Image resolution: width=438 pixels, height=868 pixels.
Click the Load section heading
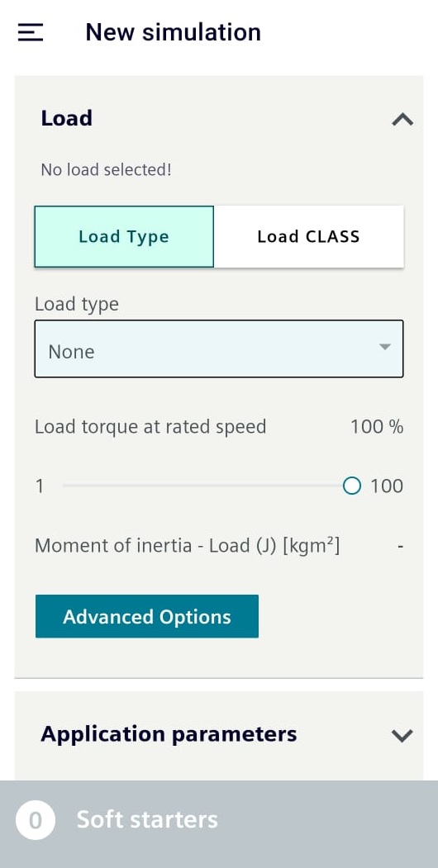click(x=66, y=118)
